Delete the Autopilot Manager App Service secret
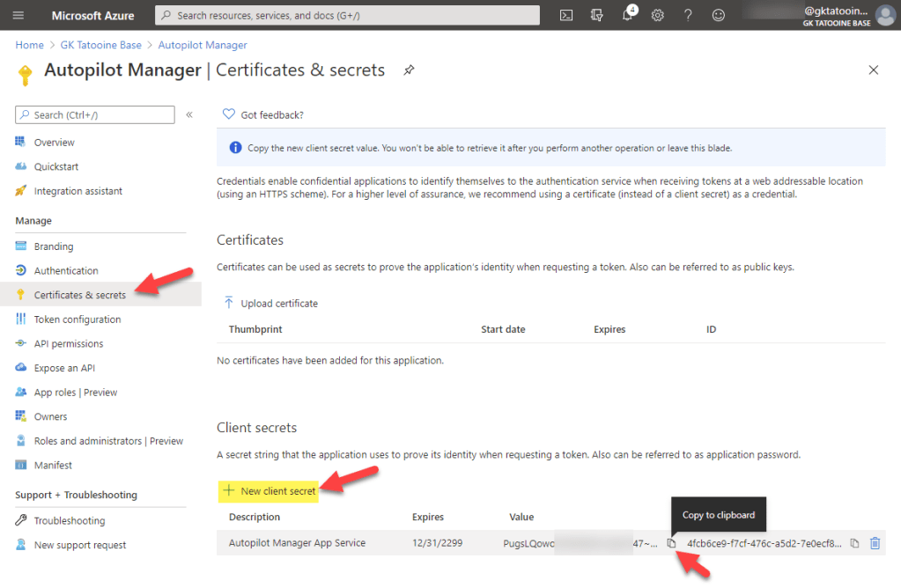 (874, 543)
